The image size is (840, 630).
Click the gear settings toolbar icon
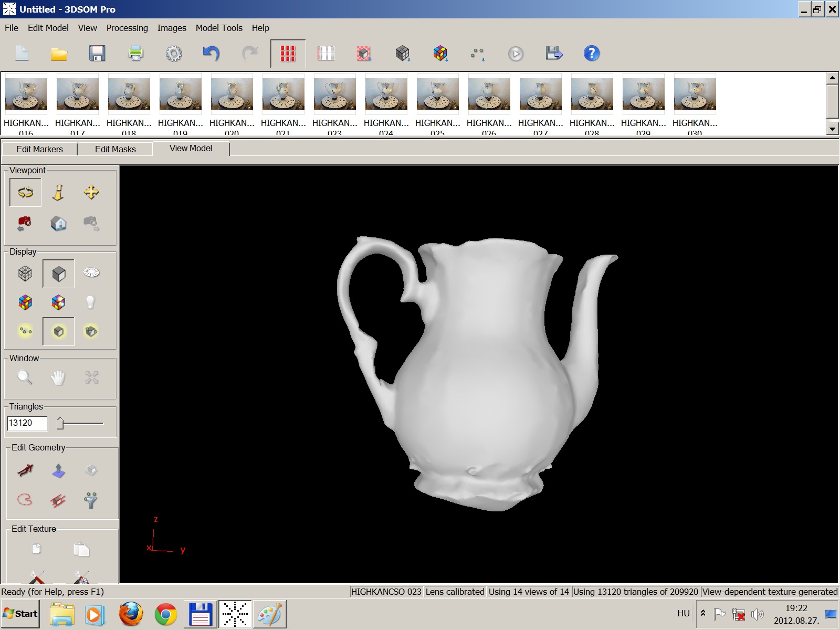pyautogui.click(x=174, y=54)
